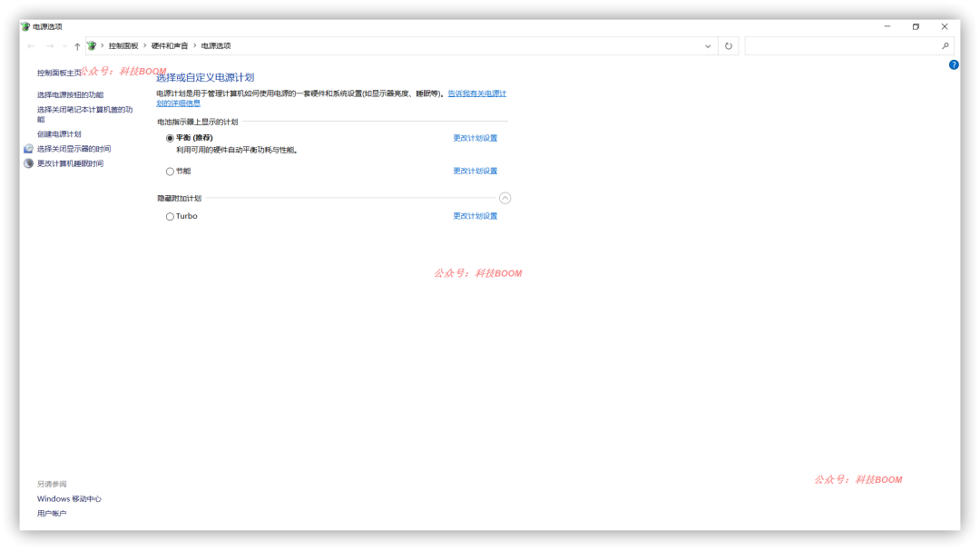The width and height of the screenshot is (980, 550).
Task: Click the search magnifier icon
Action: (x=945, y=45)
